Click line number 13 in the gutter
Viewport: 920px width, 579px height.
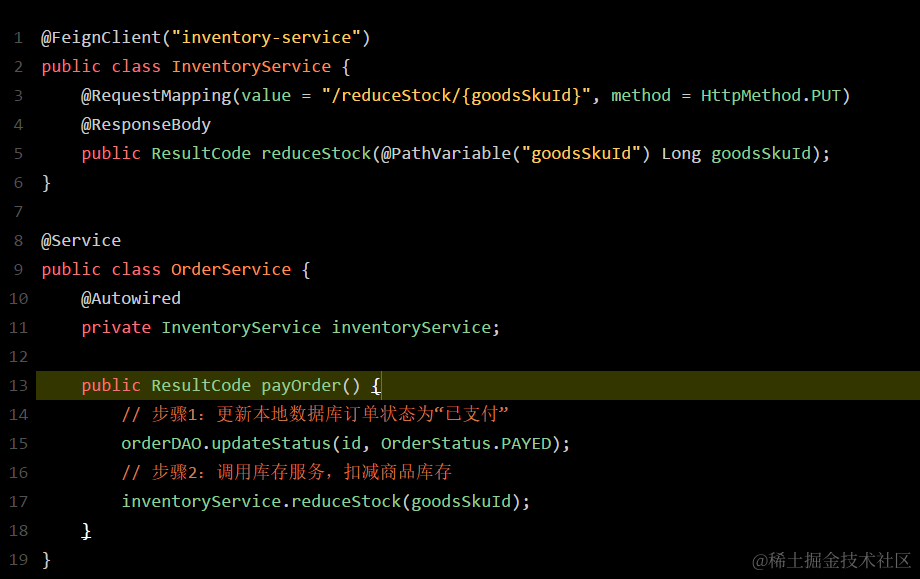18,385
